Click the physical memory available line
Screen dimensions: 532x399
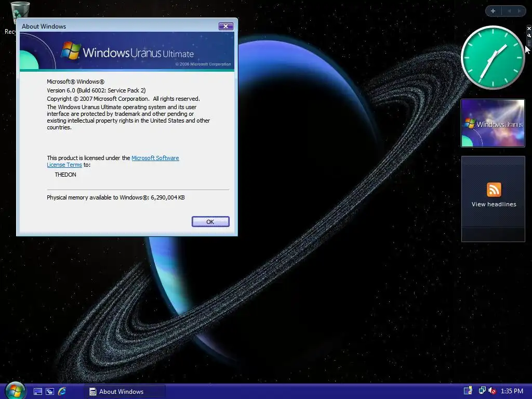tap(116, 197)
